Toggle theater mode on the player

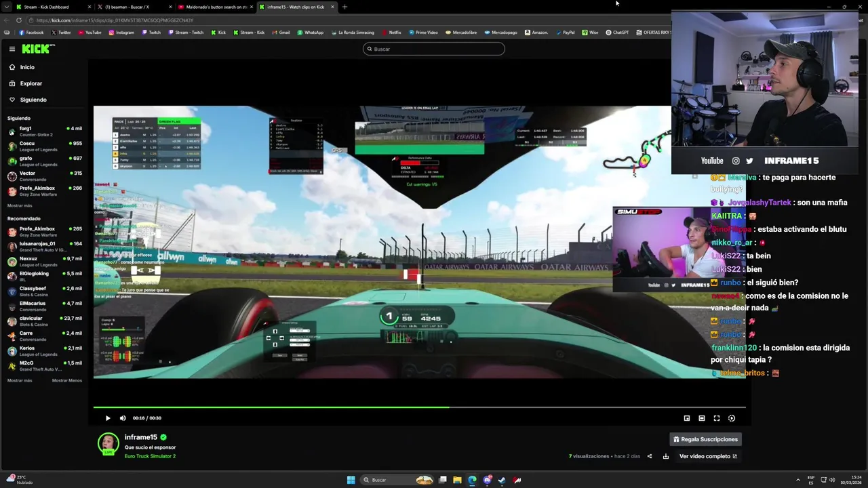(702, 418)
